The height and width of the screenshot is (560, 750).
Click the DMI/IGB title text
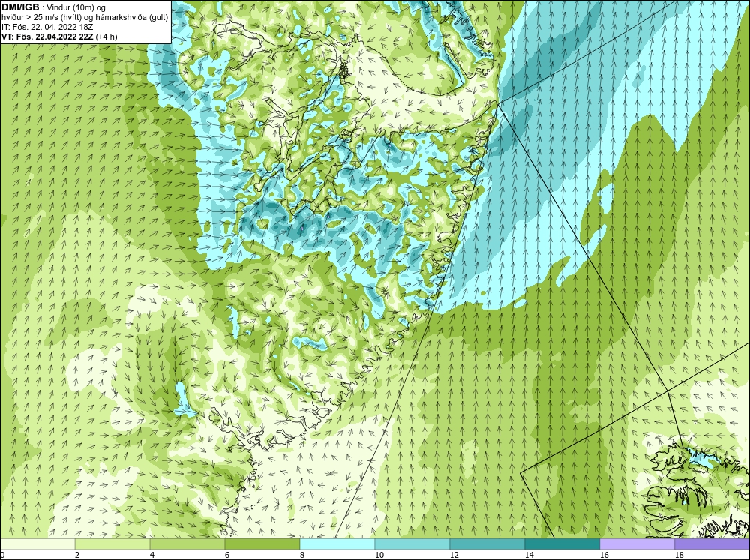pyautogui.click(x=20, y=7)
